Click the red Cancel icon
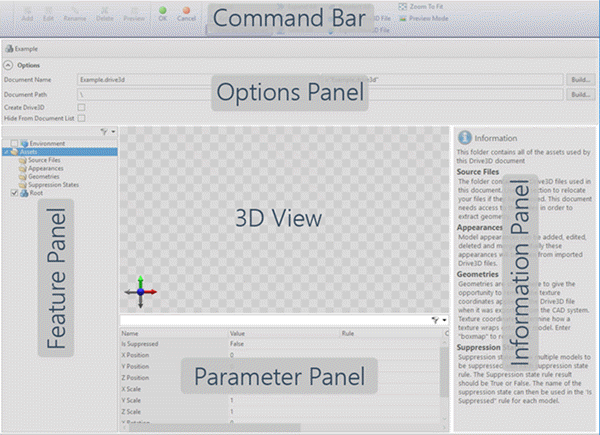Viewport: 600px width, 435px height. coord(186,8)
